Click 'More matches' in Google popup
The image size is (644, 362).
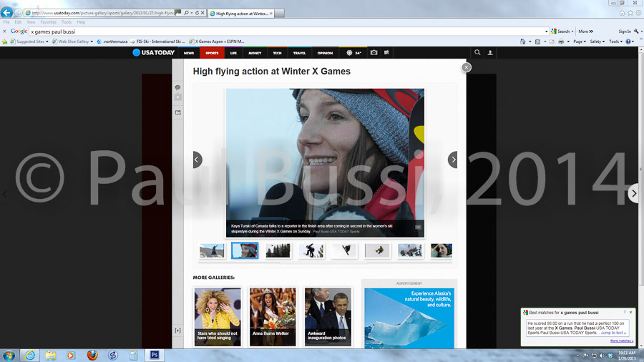(621, 341)
